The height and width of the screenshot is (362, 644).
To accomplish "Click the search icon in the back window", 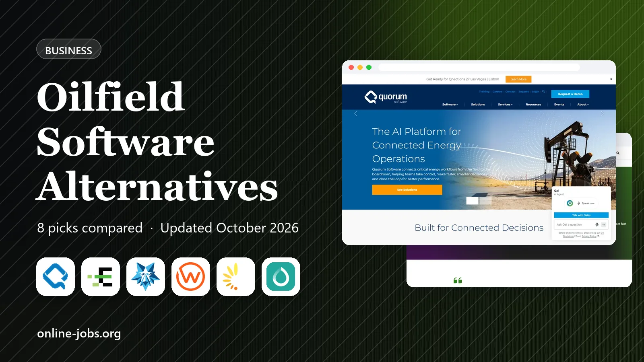I will (x=618, y=153).
